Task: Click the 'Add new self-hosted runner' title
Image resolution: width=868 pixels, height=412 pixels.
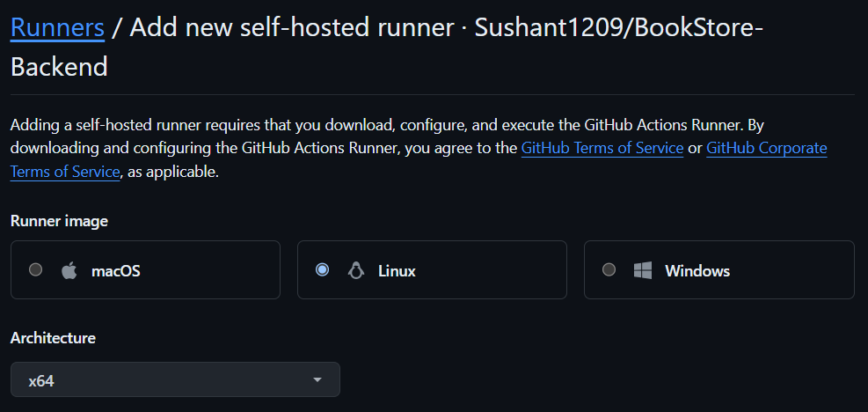Action: point(294,27)
